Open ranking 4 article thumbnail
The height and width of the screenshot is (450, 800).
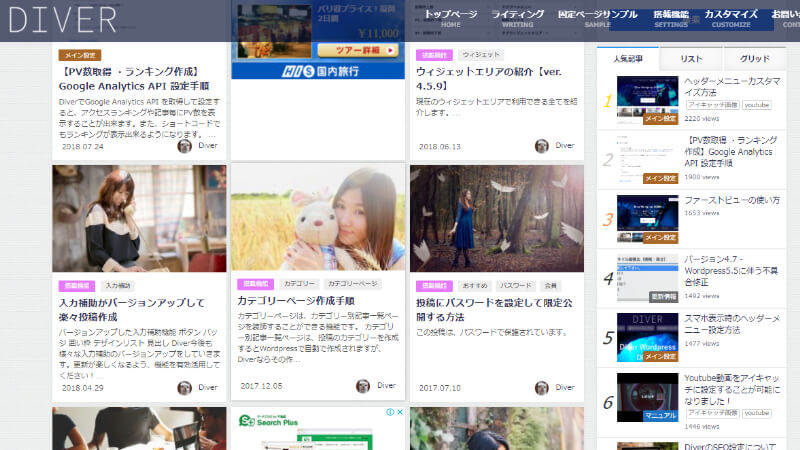tap(647, 278)
